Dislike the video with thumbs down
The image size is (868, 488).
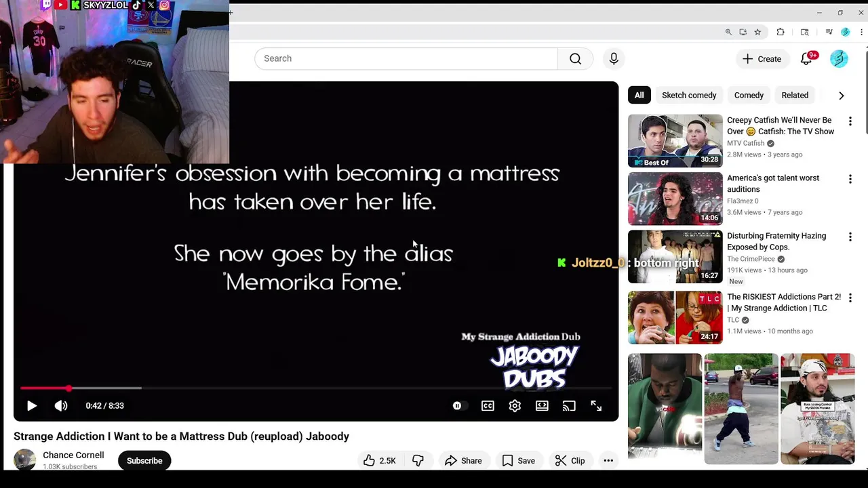(x=418, y=461)
